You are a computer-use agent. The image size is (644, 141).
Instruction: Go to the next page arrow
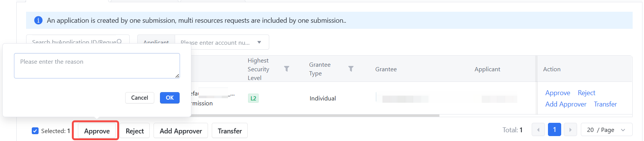point(570,130)
